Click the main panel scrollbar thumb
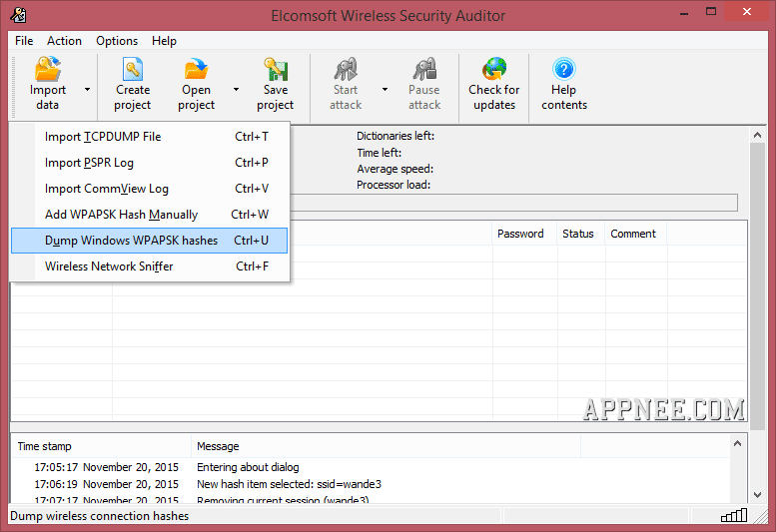776x532 pixels. tap(757, 285)
